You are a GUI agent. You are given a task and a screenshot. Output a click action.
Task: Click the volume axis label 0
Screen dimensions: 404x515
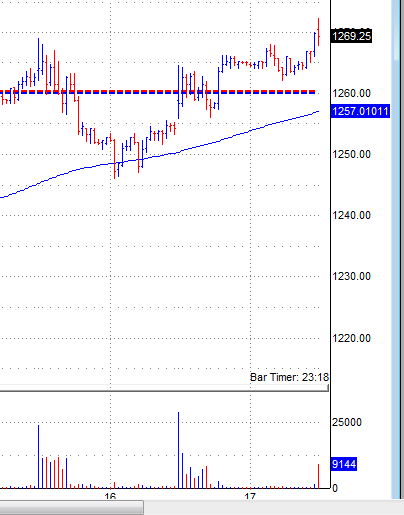(335, 488)
